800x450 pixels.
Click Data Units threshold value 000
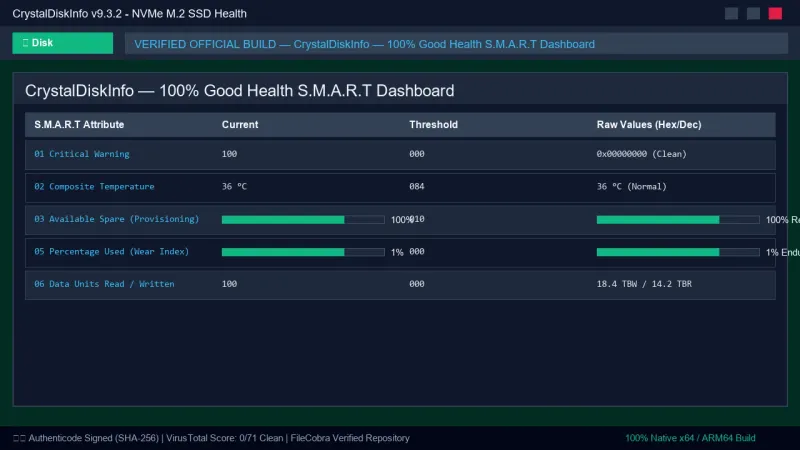click(417, 284)
